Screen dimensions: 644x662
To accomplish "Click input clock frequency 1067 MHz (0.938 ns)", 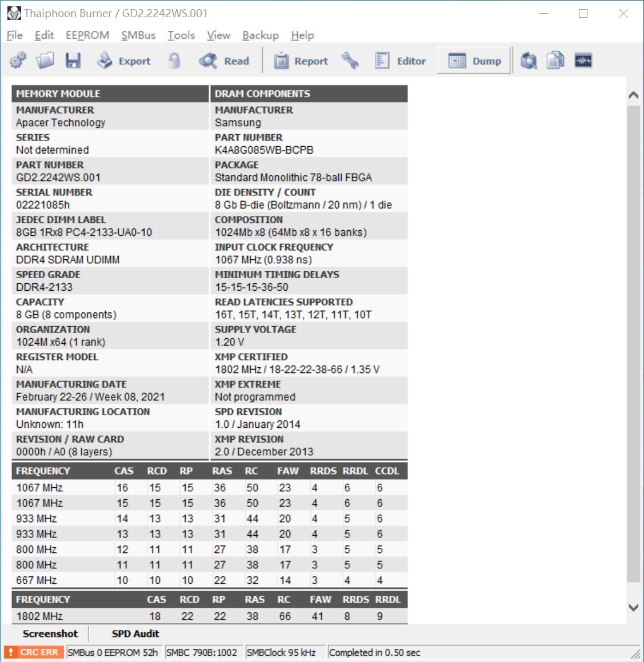I will point(263,260).
